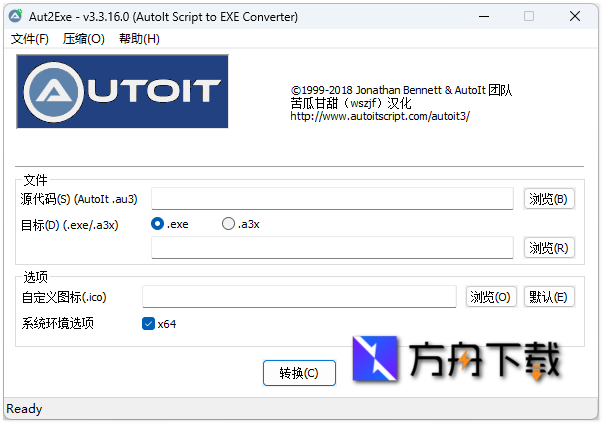Click 浏览(B) to browse source script

[549, 199]
